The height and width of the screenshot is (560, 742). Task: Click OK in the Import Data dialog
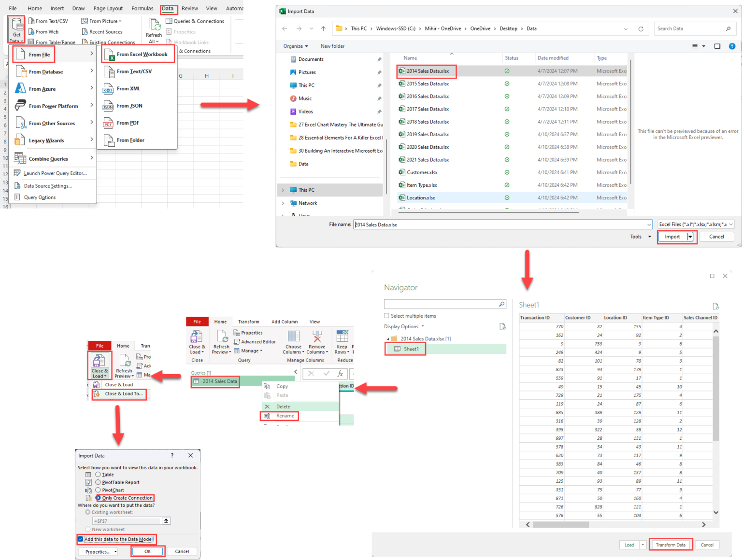[148, 551]
